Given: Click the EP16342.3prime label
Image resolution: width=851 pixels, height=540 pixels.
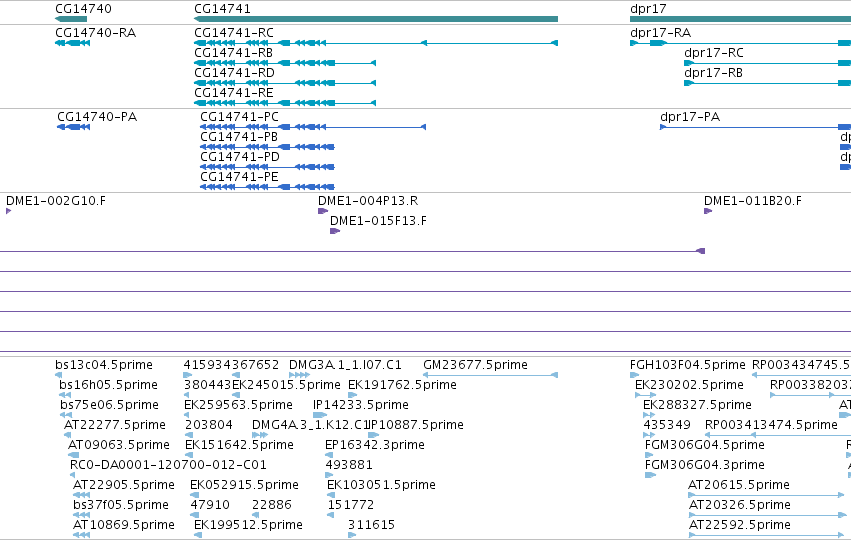Looking at the screenshot, I should pyautogui.click(x=374, y=446).
